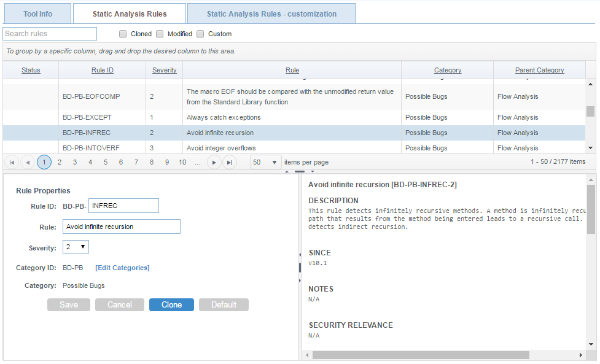Image resolution: width=600 pixels, height=364 pixels.
Task: Go to page 5 of the rules
Action: click(106, 163)
